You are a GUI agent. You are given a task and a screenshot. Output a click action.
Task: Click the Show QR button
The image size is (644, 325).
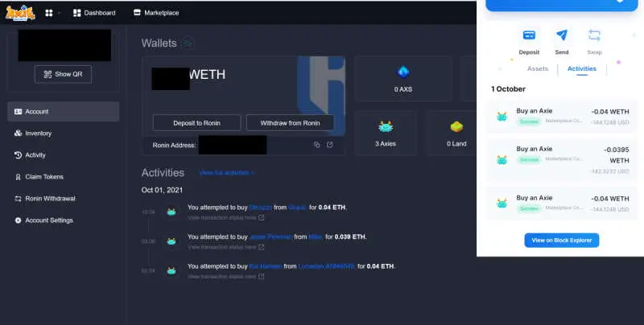click(x=64, y=74)
